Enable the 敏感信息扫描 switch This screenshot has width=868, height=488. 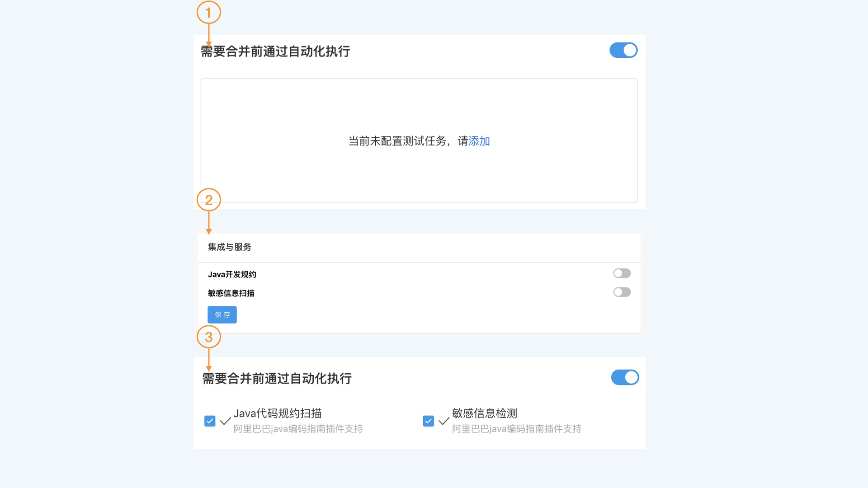[x=622, y=292]
